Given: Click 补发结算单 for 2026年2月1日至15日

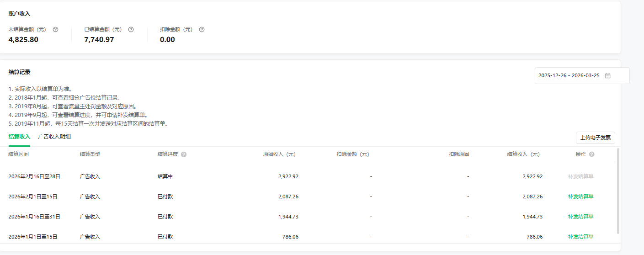Looking at the screenshot, I should pos(580,197).
